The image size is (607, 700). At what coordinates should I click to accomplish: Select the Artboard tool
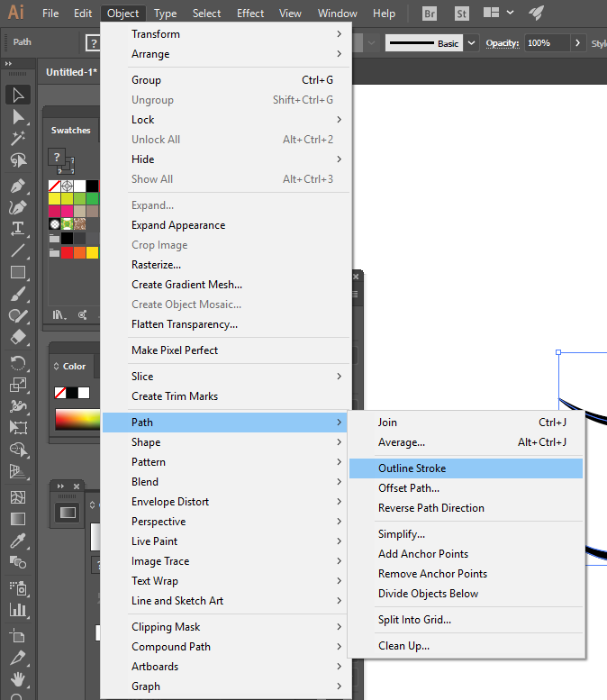(x=18, y=635)
